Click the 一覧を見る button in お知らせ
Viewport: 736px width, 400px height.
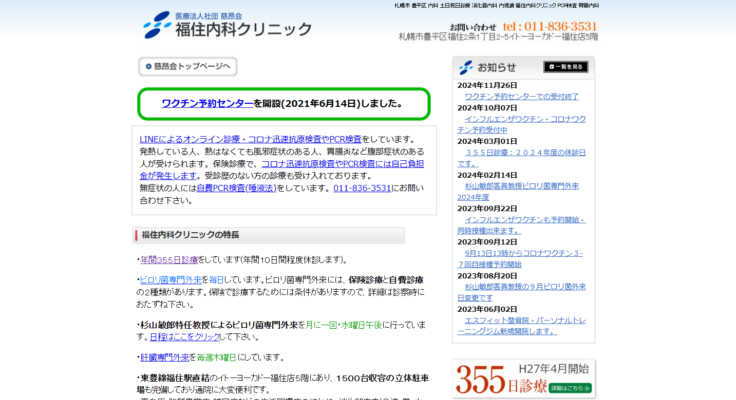point(566,67)
